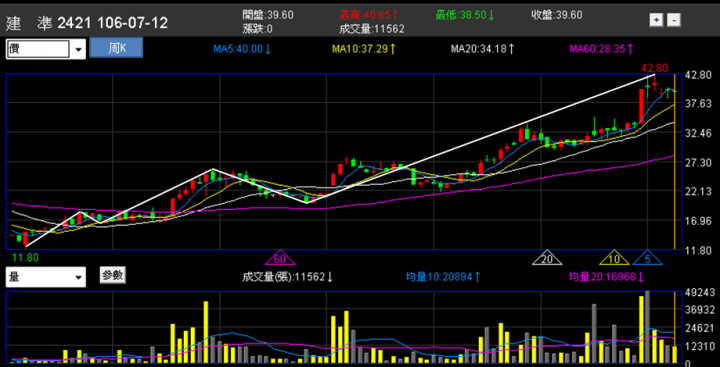The width and height of the screenshot is (720, 367).
Task: Click the 均量10 volume average label
Action: tap(444, 277)
